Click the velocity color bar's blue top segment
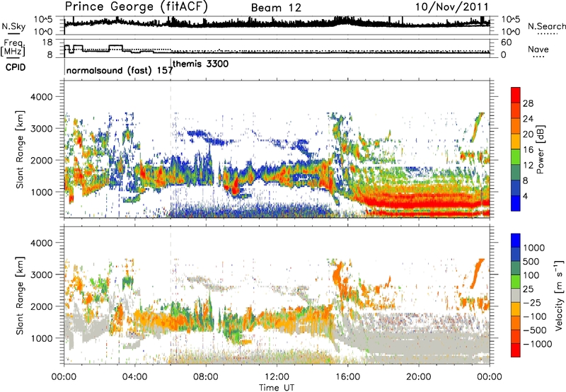Viewport: 566px width, 392px height. coord(516,241)
